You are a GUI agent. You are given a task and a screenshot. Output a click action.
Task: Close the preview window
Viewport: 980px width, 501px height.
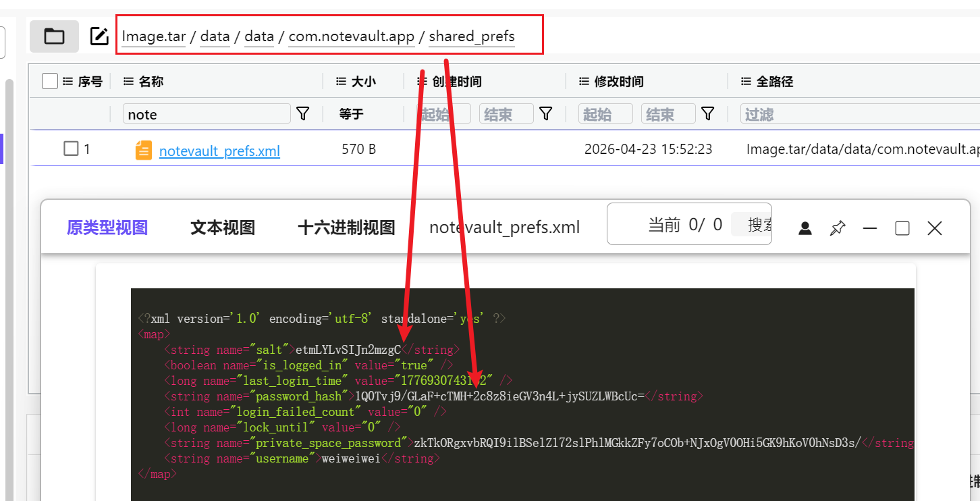tap(934, 228)
